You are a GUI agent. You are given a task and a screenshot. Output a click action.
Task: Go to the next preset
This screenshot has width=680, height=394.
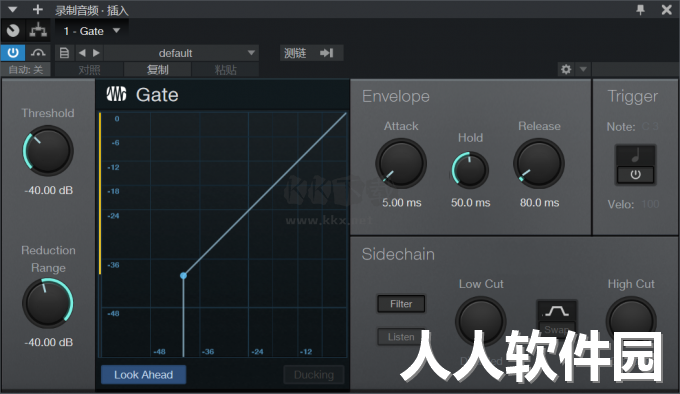click(x=96, y=53)
